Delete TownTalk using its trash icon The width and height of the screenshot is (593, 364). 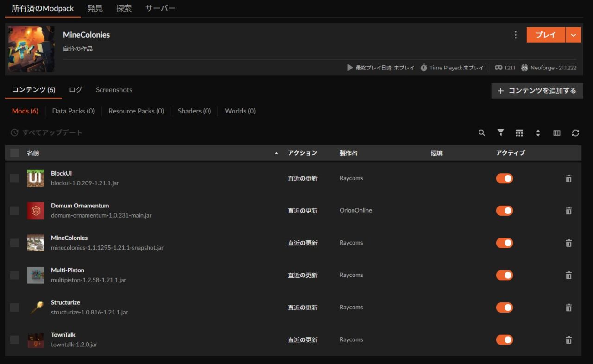[568, 340]
